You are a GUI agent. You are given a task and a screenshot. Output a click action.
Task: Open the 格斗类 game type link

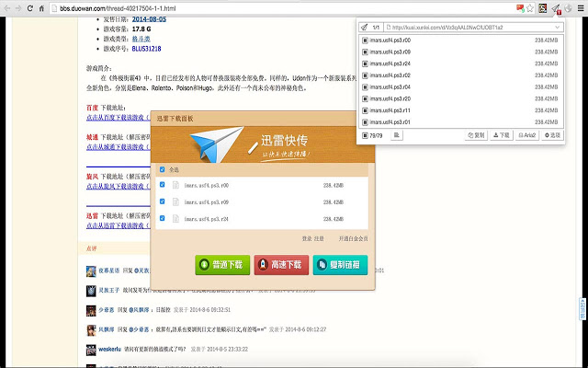[x=141, y=39]
